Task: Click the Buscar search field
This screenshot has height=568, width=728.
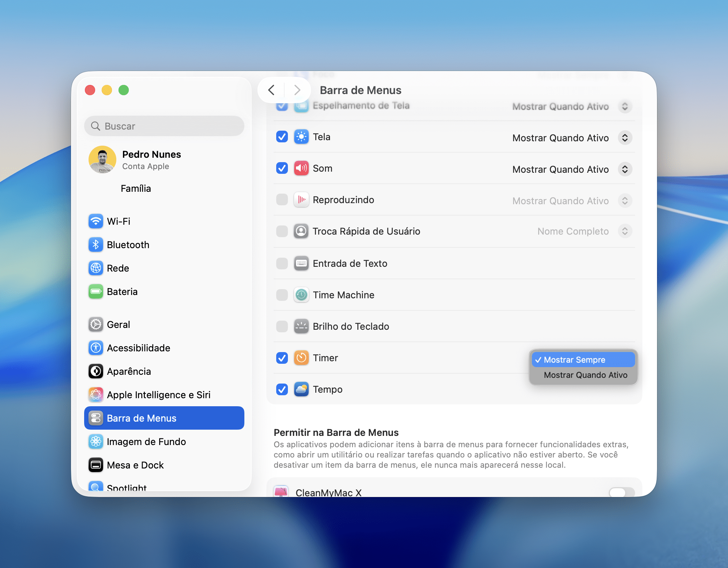Action: [165, 126]
